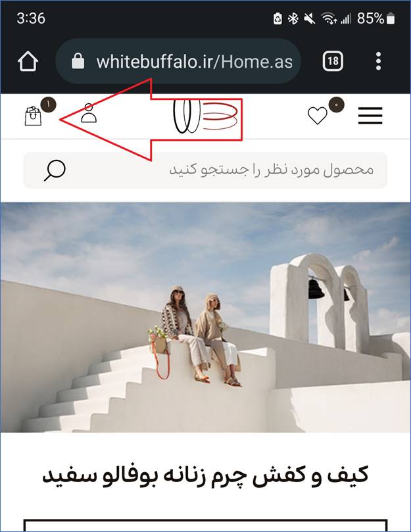
Task: Tap the heading about women's leather bags
Action: tap(205, 475)
